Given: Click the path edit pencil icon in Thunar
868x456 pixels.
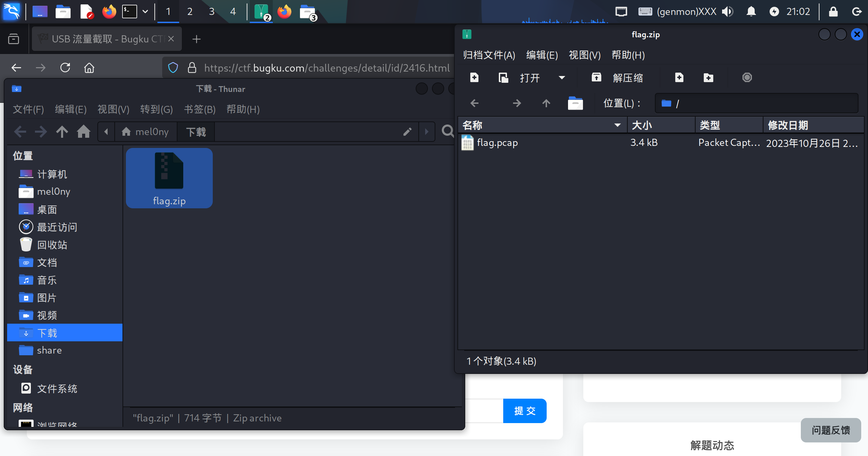Looking at the screenshot, I should pyautogui.click(x=408, y=132).
